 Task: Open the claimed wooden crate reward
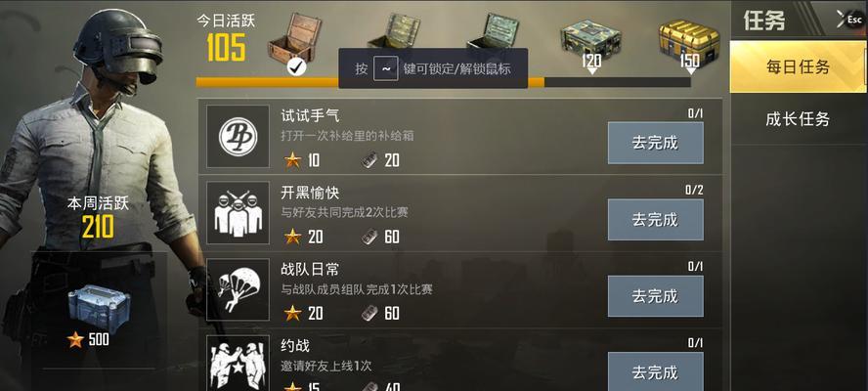click(295, 38)
